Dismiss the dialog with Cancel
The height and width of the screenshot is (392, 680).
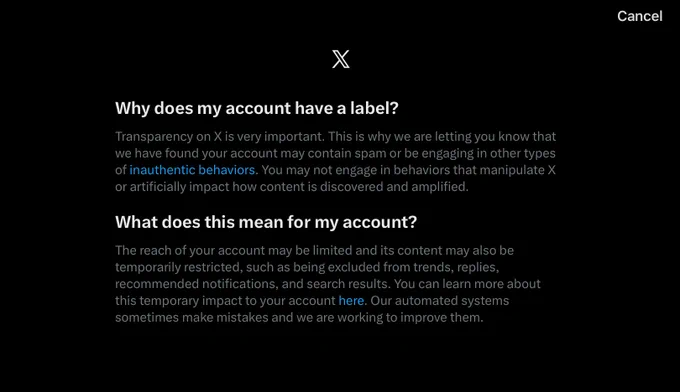coord(640,16)
